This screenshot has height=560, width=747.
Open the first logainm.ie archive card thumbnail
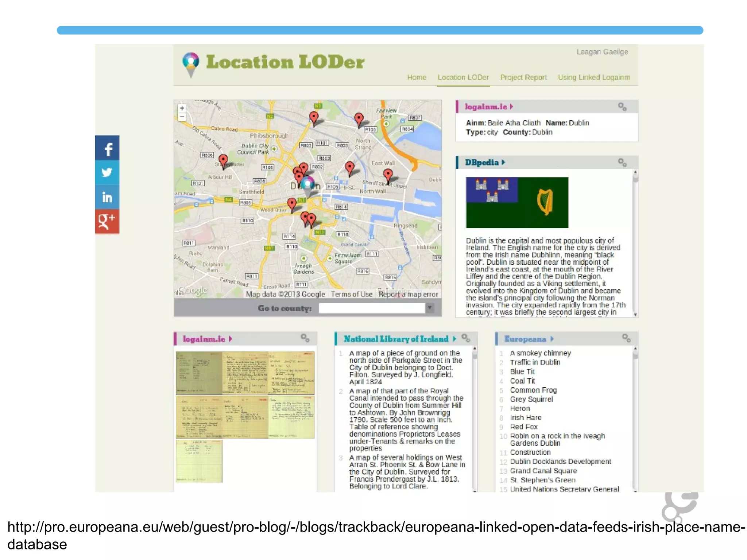(x=199, y=373)
